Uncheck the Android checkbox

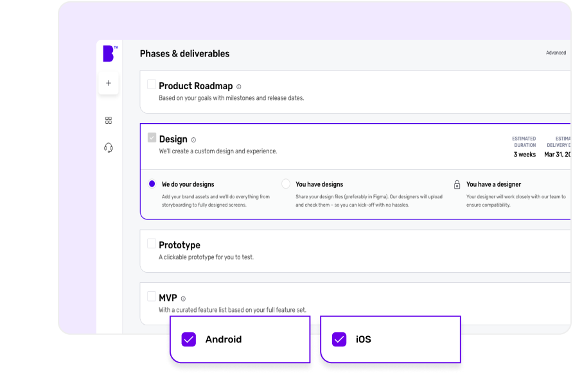[189, 339]
